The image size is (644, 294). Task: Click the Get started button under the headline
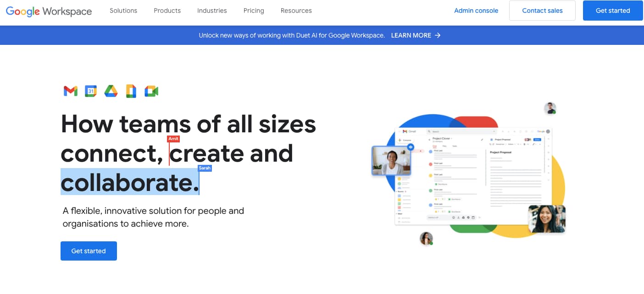click(x=89, y=251)
